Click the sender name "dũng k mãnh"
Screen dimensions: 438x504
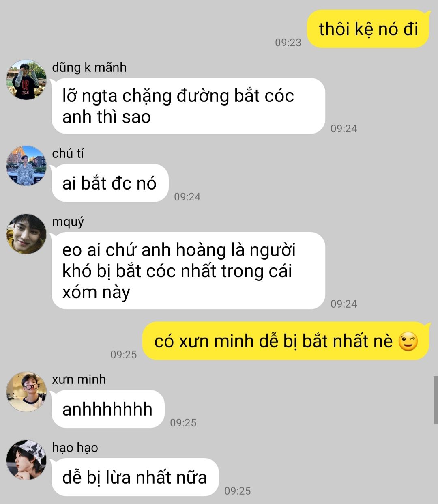(x=89, y=67)
